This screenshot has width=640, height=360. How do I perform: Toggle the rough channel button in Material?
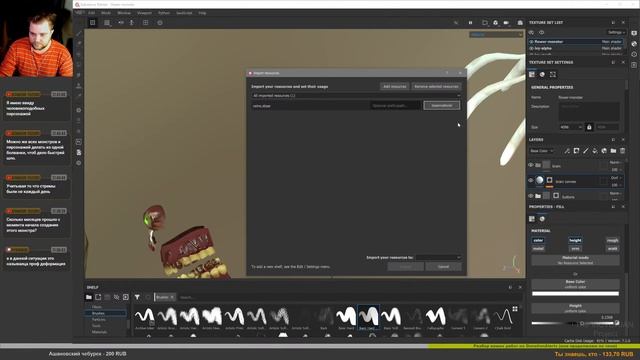tap(612, 240)
